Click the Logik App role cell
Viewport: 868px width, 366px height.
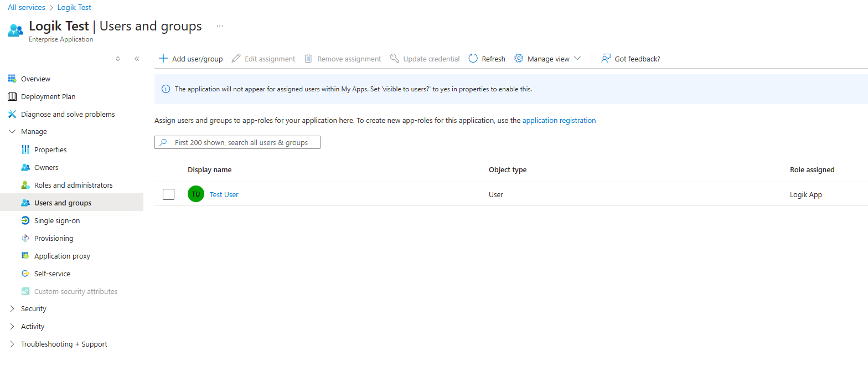tap(806, 194)
